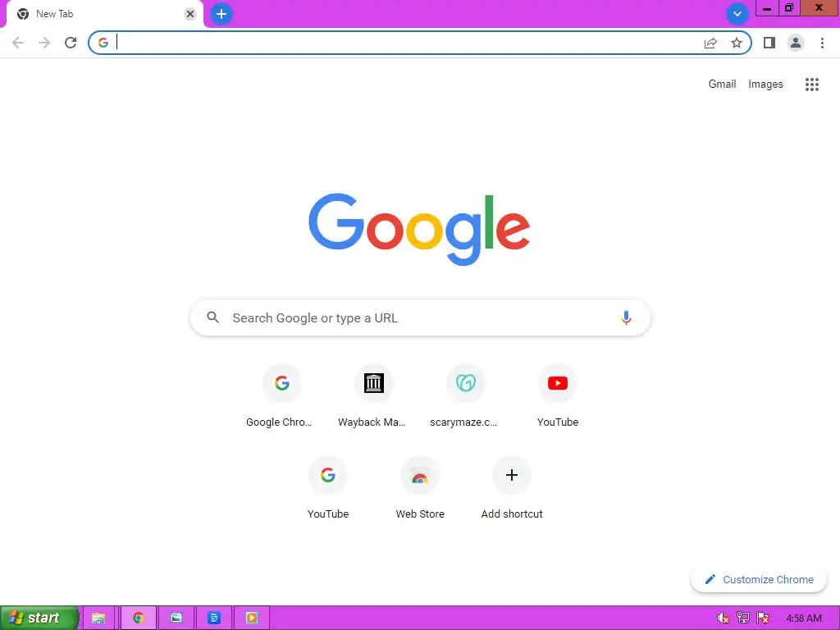
Task: Click the Add shortcut plus tile
Action: (x=512, y=488)
